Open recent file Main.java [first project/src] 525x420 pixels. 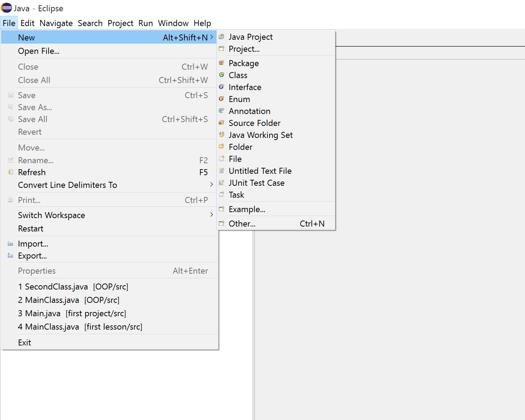(109, 313)
